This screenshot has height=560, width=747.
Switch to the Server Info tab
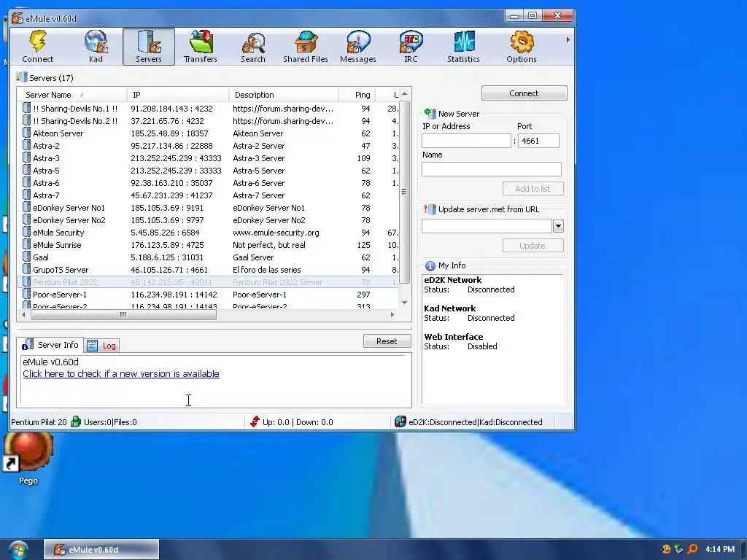50,345
